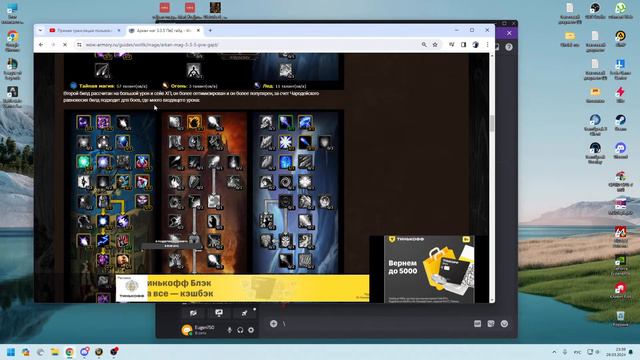Viewport: 640px width, 360px height.
Task: Stop loading the page in Chrome
Action: [x=65, y=44]
